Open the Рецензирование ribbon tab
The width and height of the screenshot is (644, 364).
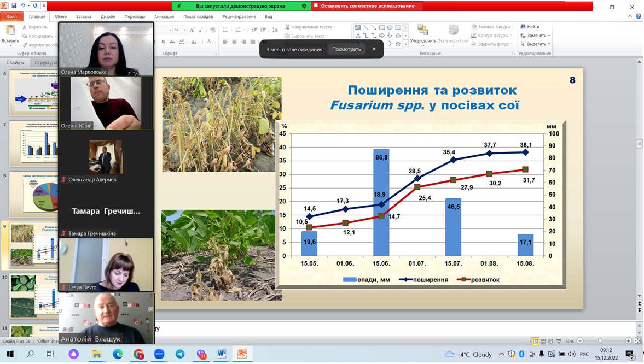pyautogui.click(x=239, y=16)
